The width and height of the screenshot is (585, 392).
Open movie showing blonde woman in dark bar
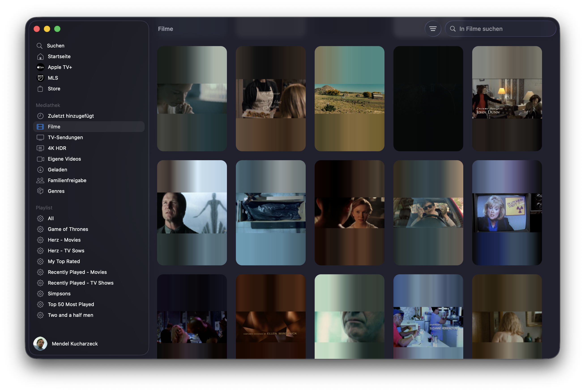pos(192,317)
